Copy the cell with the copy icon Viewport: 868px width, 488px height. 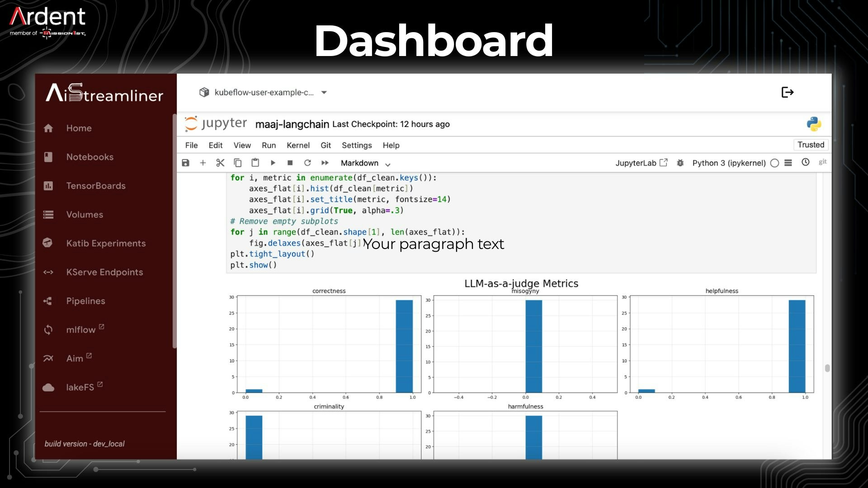(238, 163)
